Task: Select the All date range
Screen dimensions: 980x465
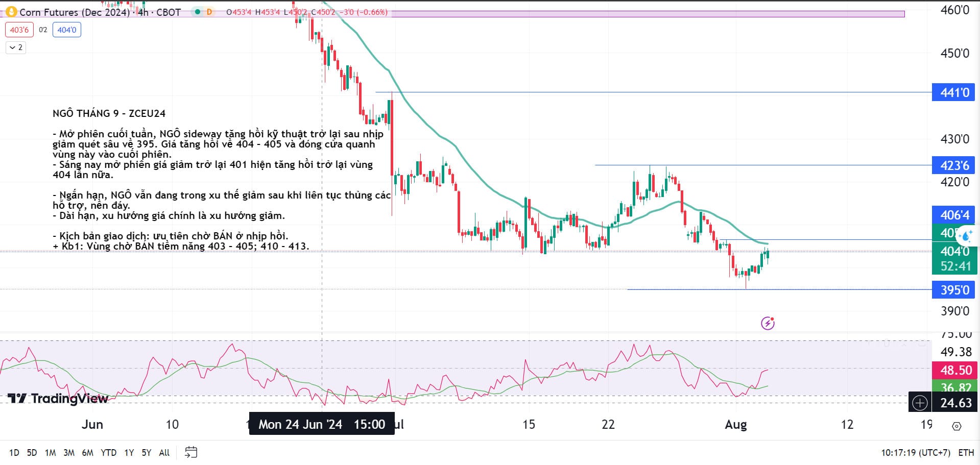Action: 164,453
